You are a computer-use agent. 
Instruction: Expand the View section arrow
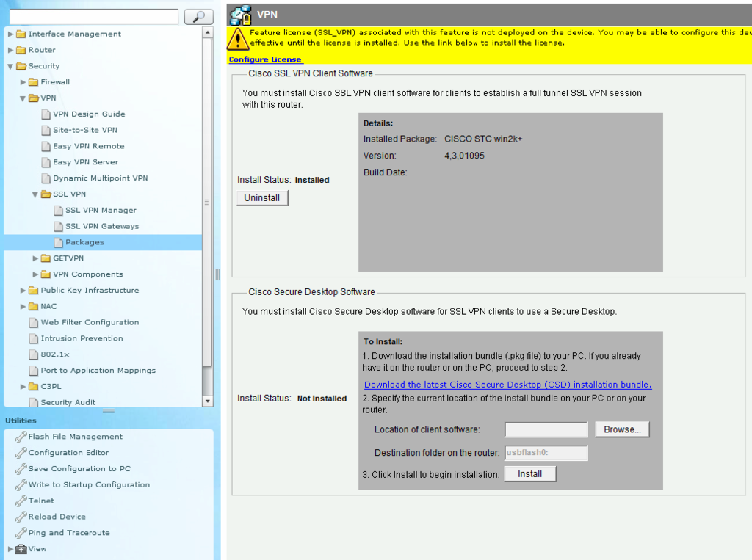coord(10,549)
